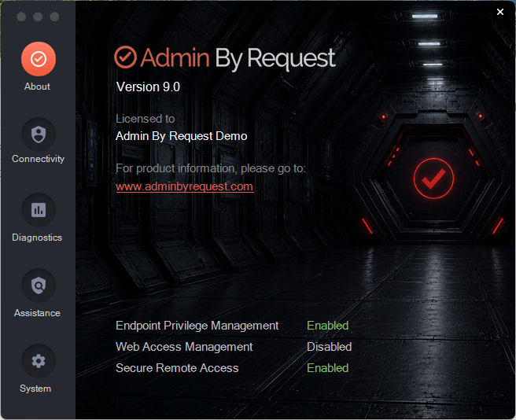516x420 pixels.
Task: Click Web Access Management label
Action: 184,347
